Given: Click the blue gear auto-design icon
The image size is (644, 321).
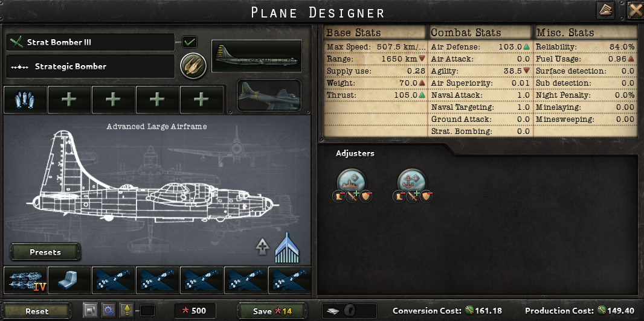Looking at the screenshot, I should [109, 310].
